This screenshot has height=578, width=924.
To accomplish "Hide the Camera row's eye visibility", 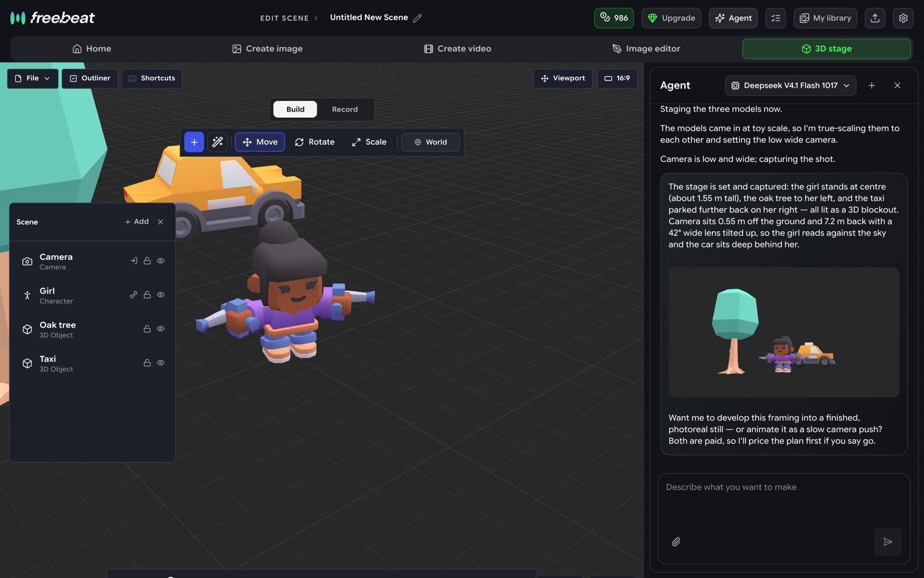I will coord(161,261).
